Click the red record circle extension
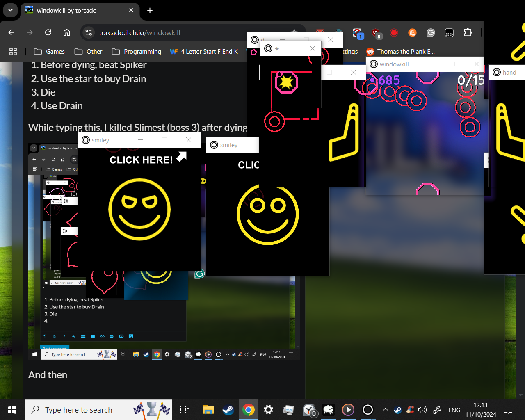This screenshot has height=420, width=525. [x=394, y=32]
